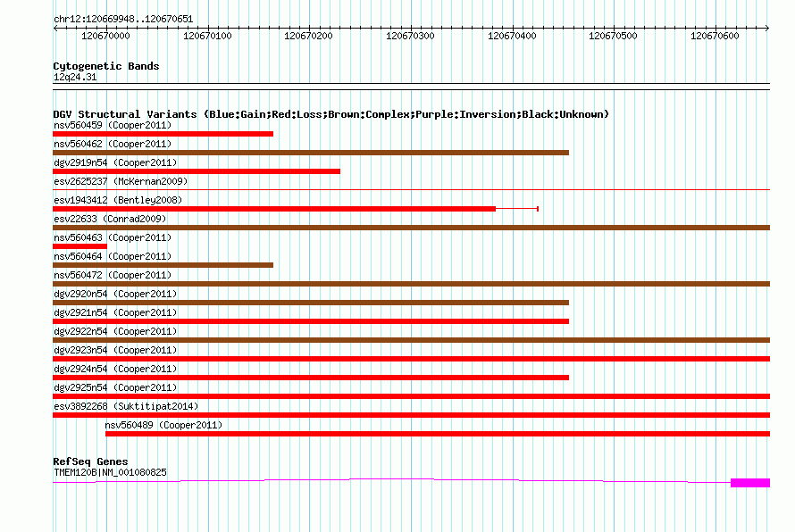Select the brown bar under dgv2920n54

311,303
